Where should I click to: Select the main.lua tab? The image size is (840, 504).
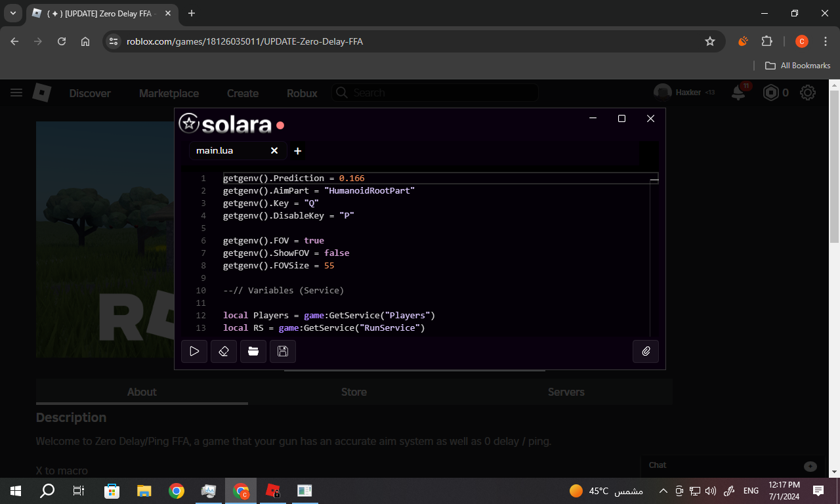238,151
